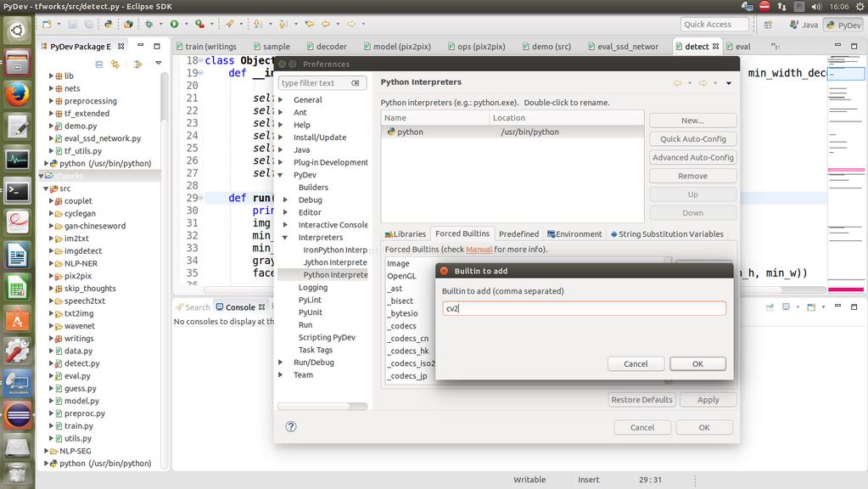This screenshot has width=868, height=489.
Task: Click the network indicator in top panel
Action: coord(781,7)
